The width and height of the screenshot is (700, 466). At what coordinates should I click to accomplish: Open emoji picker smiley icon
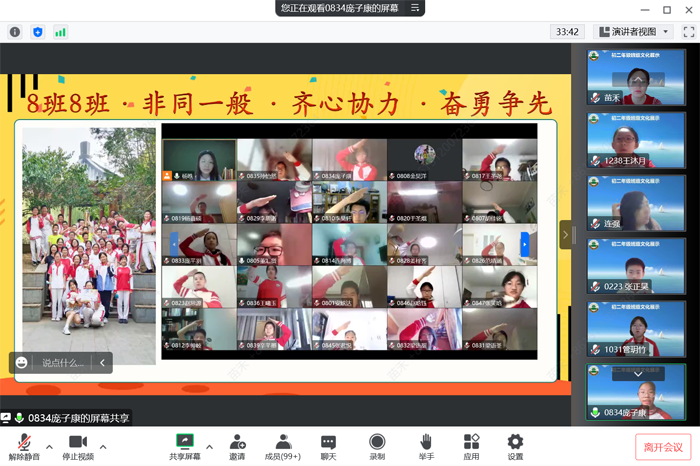pos(21,362)
